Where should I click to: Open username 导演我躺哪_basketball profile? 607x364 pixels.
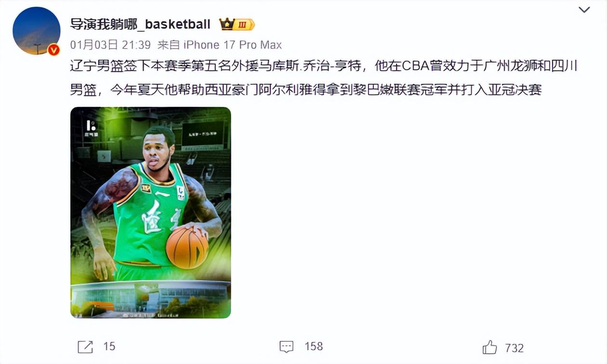[x=140, y=24]
